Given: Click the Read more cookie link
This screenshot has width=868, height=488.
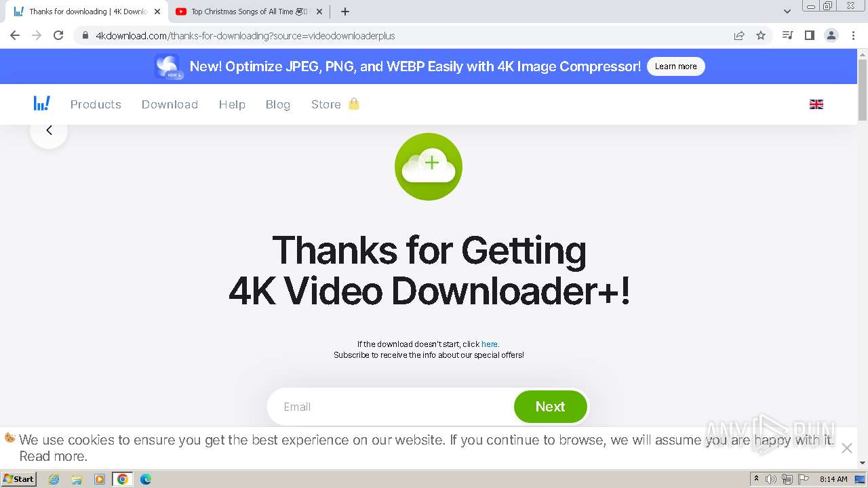Looking at the screenshot, I should (53, 456).
